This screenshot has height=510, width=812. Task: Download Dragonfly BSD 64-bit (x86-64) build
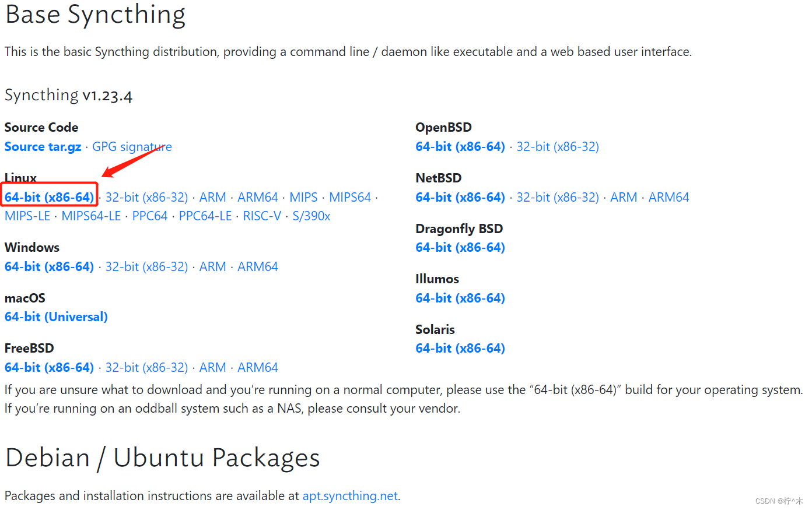(460, 248)
